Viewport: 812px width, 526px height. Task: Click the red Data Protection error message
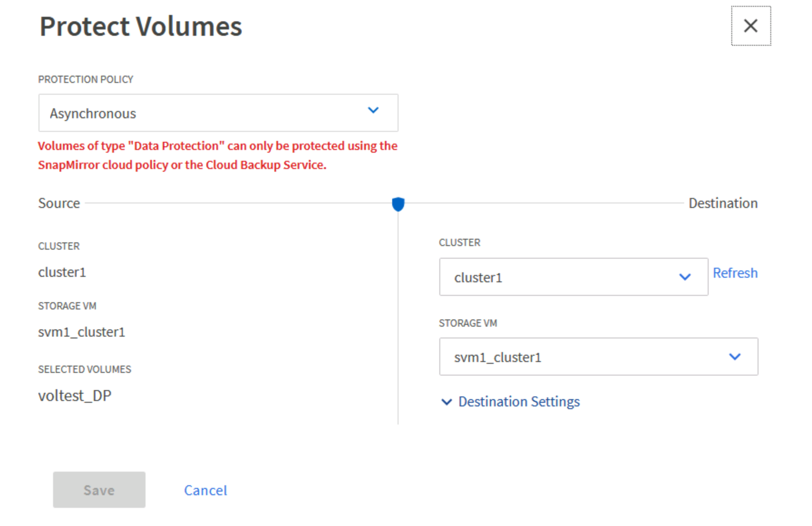click(218, 155)
